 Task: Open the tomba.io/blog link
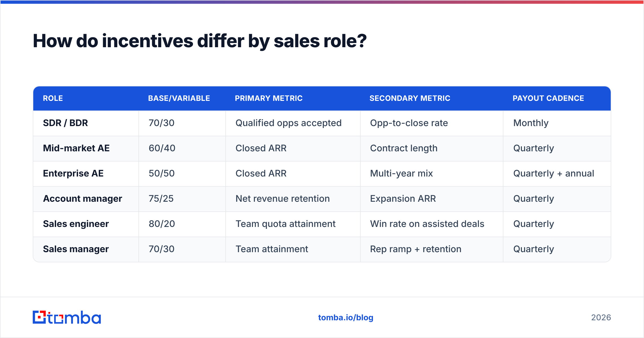[x=346, y=318]
